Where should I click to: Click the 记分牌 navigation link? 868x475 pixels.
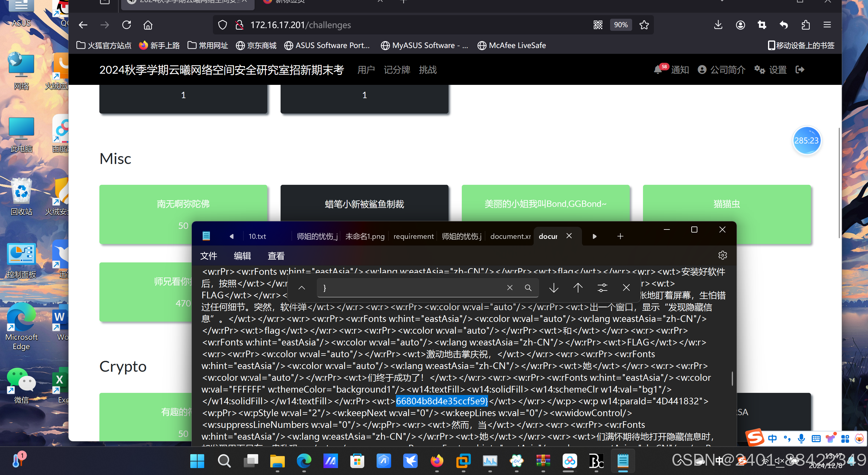[397, 70]
